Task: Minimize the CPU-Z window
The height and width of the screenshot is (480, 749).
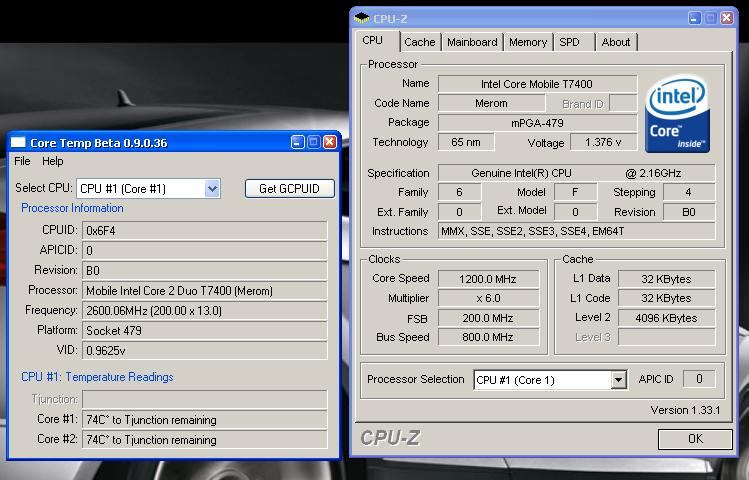Action: click(x=695, y=18)
